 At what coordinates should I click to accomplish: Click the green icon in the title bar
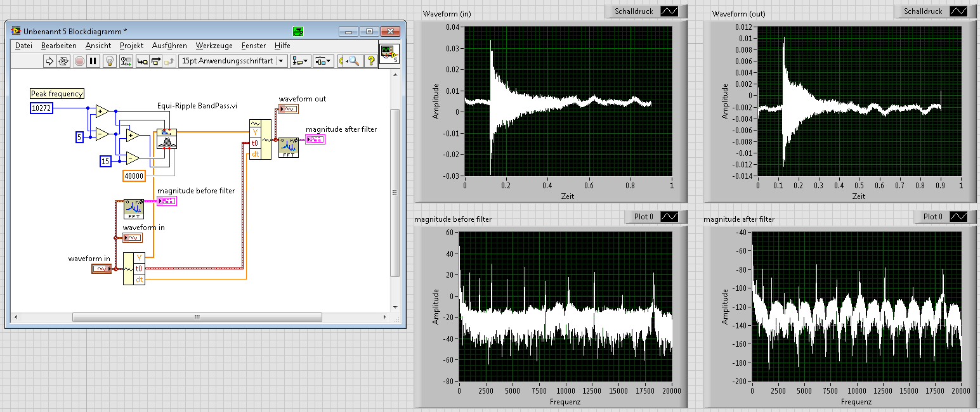point(297,31)
